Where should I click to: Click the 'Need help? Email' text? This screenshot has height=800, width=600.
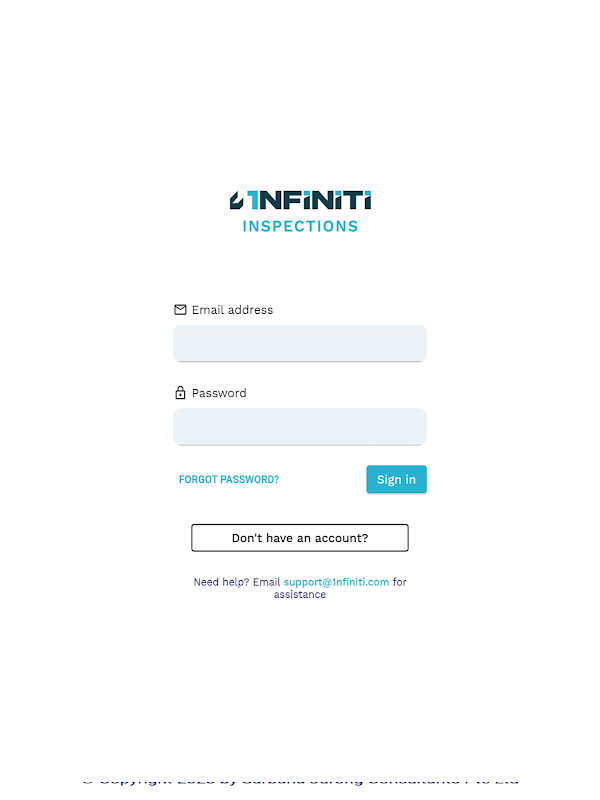237,582
